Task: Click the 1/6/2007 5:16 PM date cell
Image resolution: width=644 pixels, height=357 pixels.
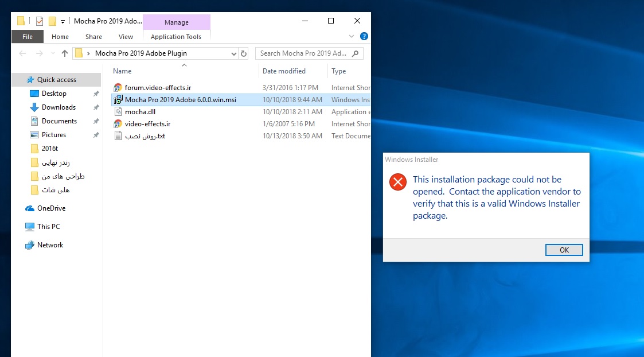Action: [x=288, y=124]
